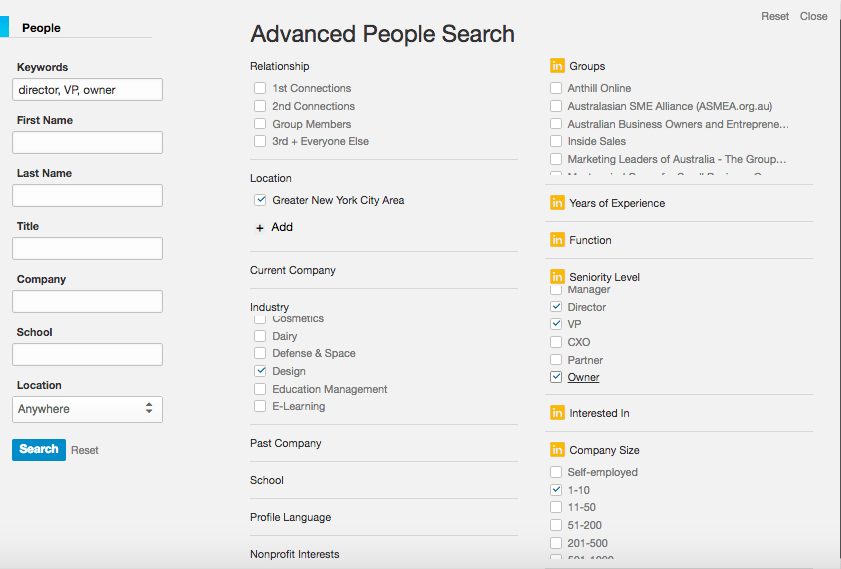841x569 pixels.
Task: Click the premium icon beside Interested In
Action: point(557,413)
